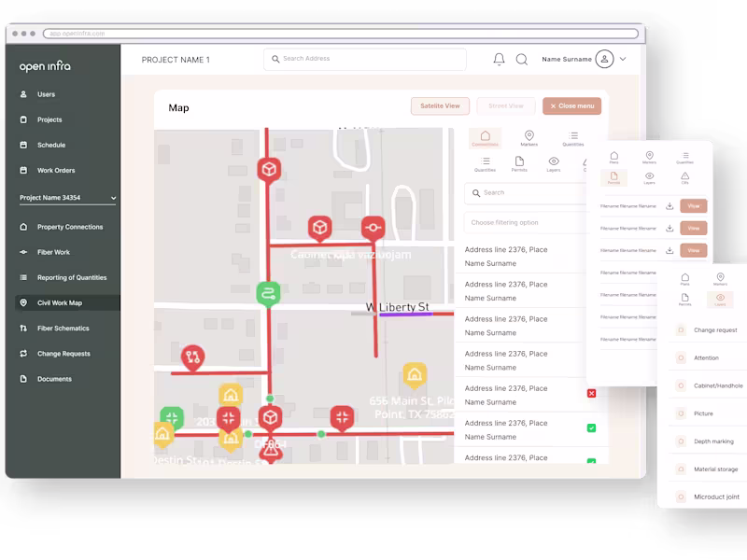Open Reporting of Quantities
Screen dimensions: 747x560
72,277
